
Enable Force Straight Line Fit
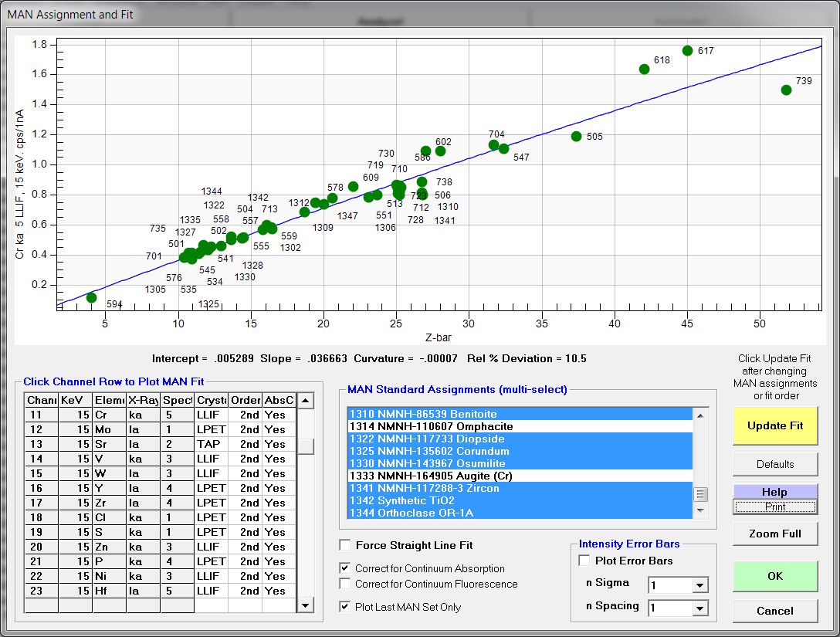click(345, 546)
